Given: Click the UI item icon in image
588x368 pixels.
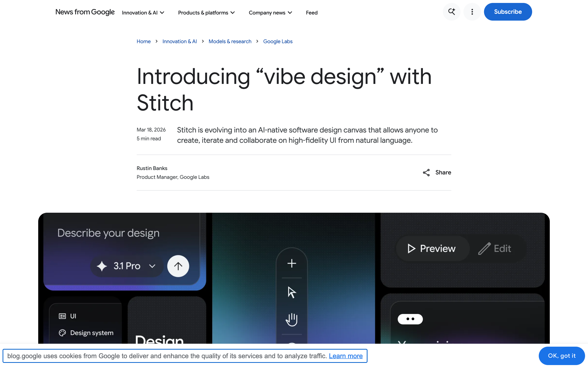Looking at the screenshot, I should [62, 316].
